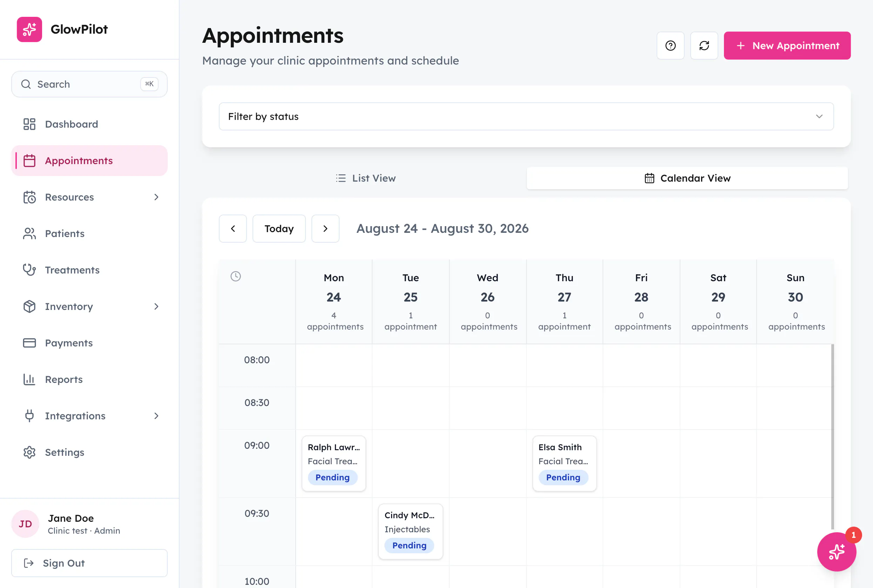This screenshot has width=873, height=588.
Task: Click the Sat 29 day header
Action: click(718, 302)
